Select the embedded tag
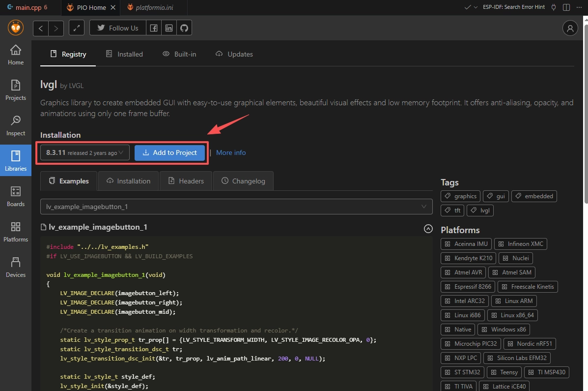588x391 pixels. (534, 196)
